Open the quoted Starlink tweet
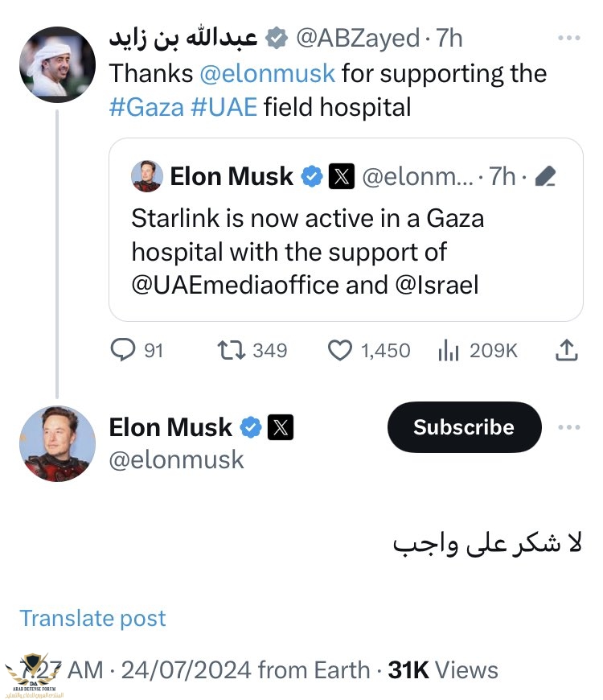This screenshot has width=603, height=700. tap(346, 251)
